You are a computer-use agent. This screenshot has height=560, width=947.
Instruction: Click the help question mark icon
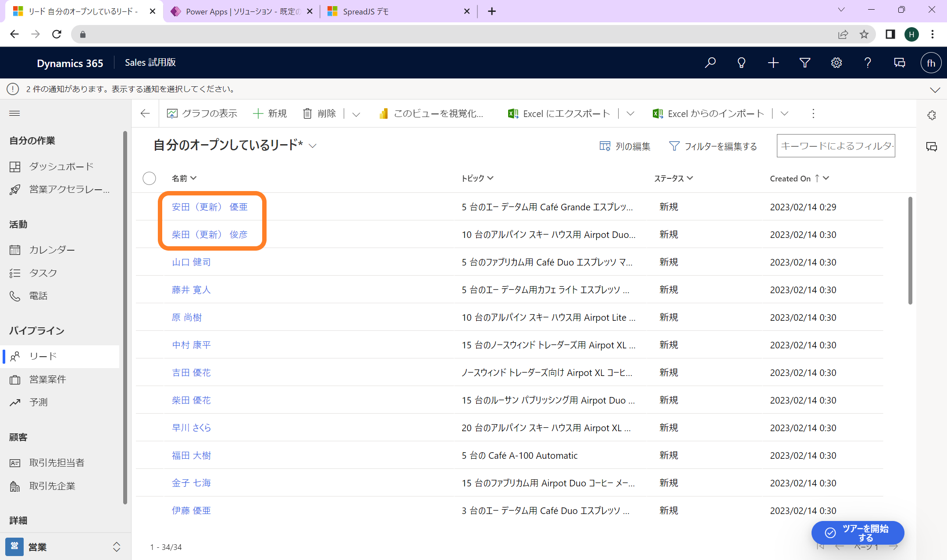coord(868,63)
